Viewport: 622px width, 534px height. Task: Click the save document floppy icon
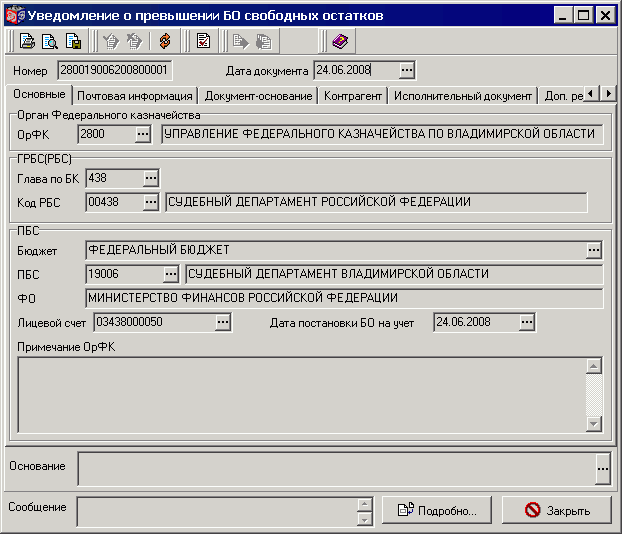[73, 41]
